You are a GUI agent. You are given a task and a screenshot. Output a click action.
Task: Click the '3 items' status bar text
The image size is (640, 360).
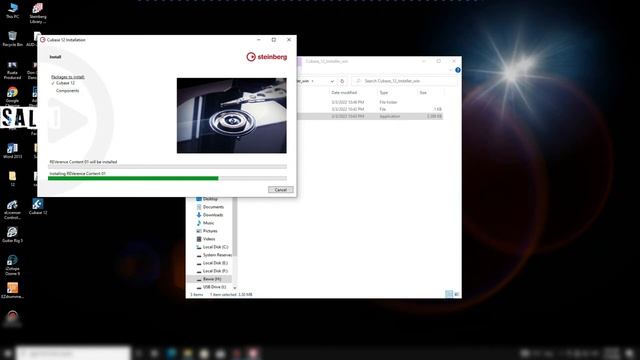click(x=196, y=294)
